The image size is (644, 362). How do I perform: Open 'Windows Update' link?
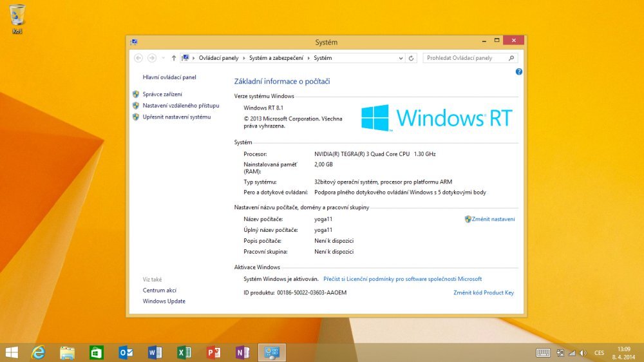[x=164, y=301]
